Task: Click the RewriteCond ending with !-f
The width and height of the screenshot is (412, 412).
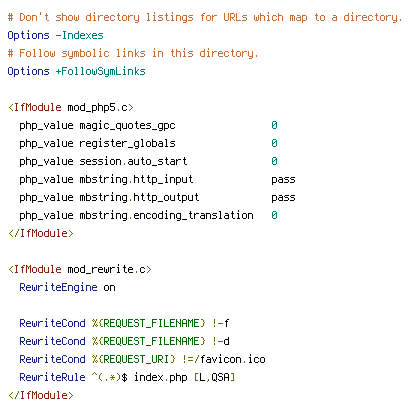Action: 124,323
